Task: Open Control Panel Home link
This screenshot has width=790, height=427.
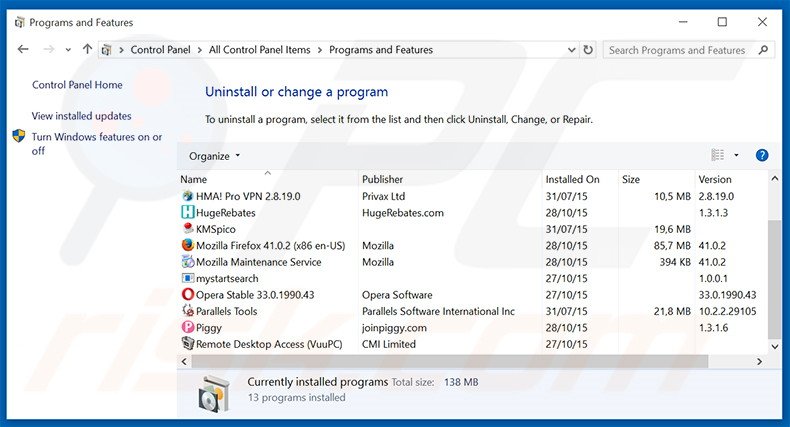Action: (77, 85)
